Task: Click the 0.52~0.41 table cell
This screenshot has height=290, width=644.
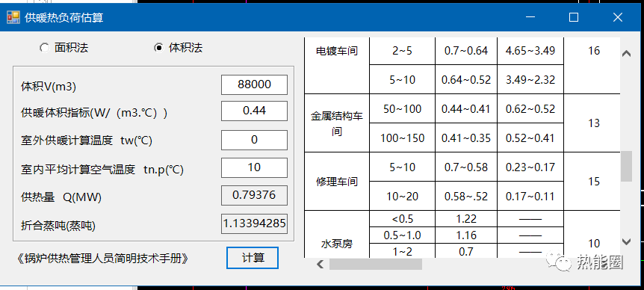Action: click(x=530, y=138)
